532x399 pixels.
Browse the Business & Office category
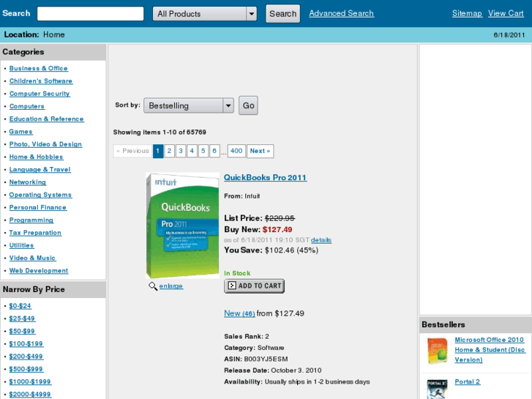pyautogui.click(x=39, y=68)
